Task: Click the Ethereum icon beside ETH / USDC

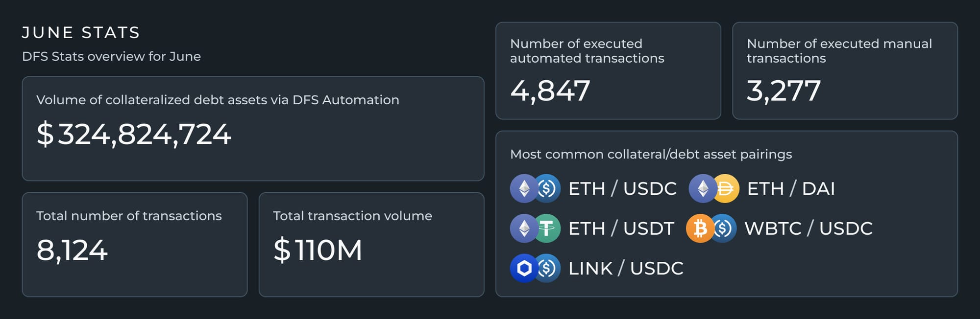Action: click(524, 188)
